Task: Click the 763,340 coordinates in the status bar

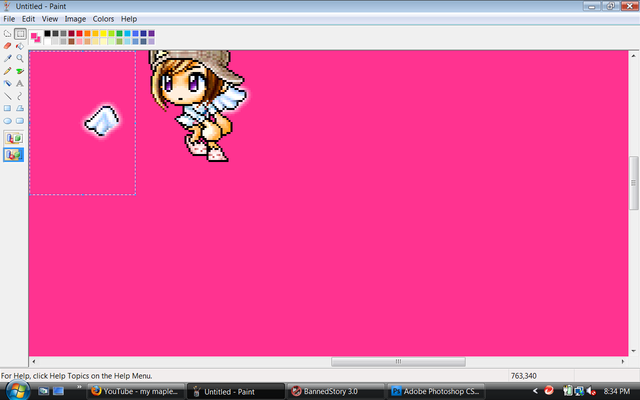Action: (524, 376)
